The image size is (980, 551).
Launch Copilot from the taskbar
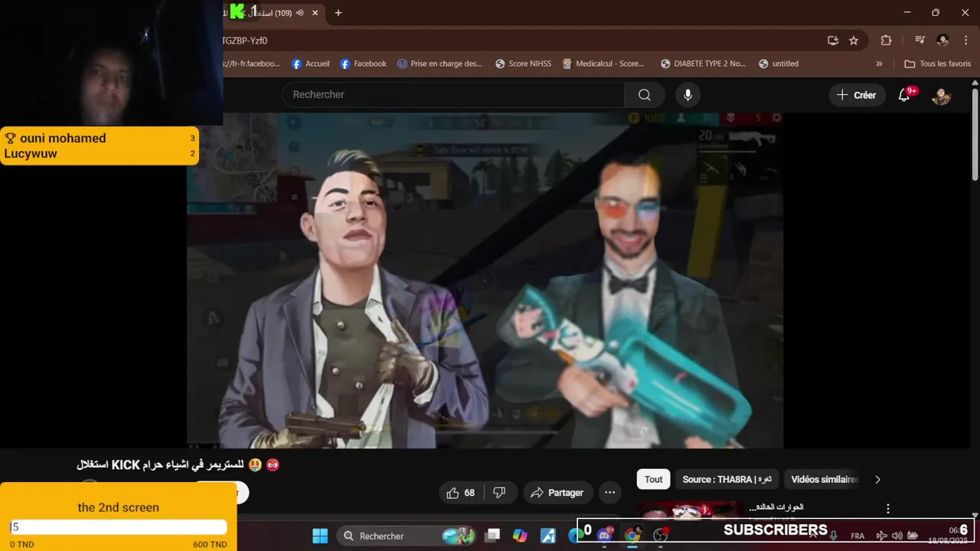click(x=520, y=536)
